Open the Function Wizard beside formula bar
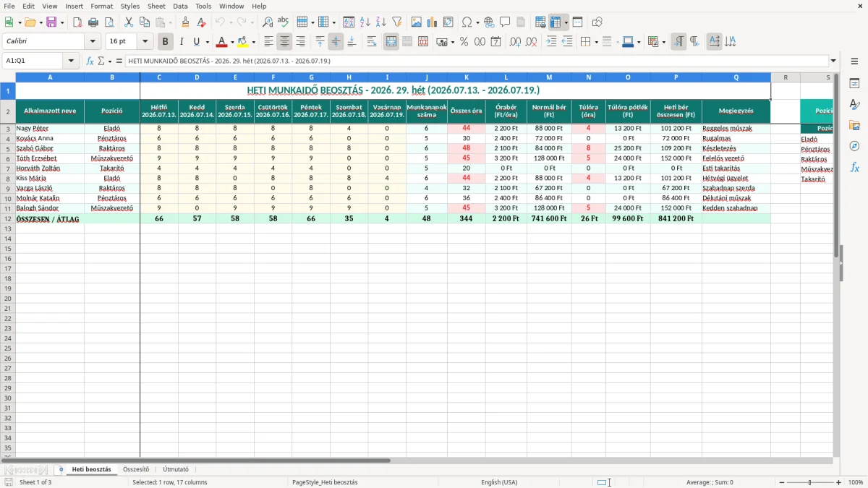 (x=90, y=61)
